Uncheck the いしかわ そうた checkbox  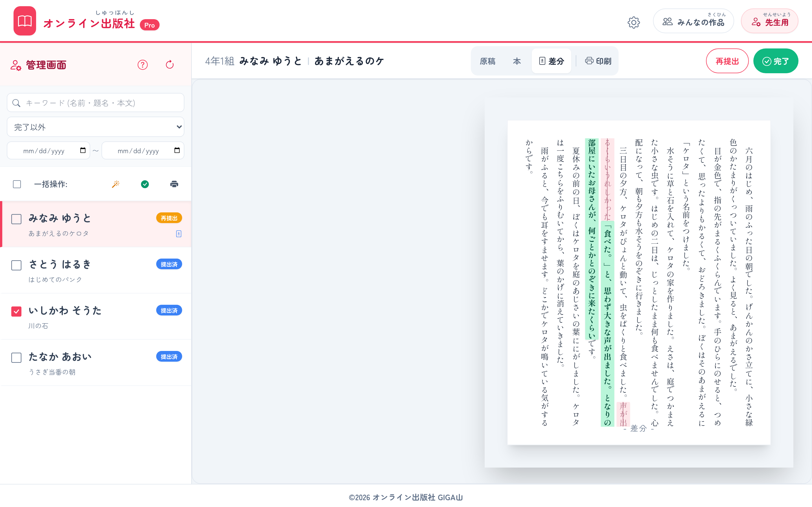tap(16, 312)
